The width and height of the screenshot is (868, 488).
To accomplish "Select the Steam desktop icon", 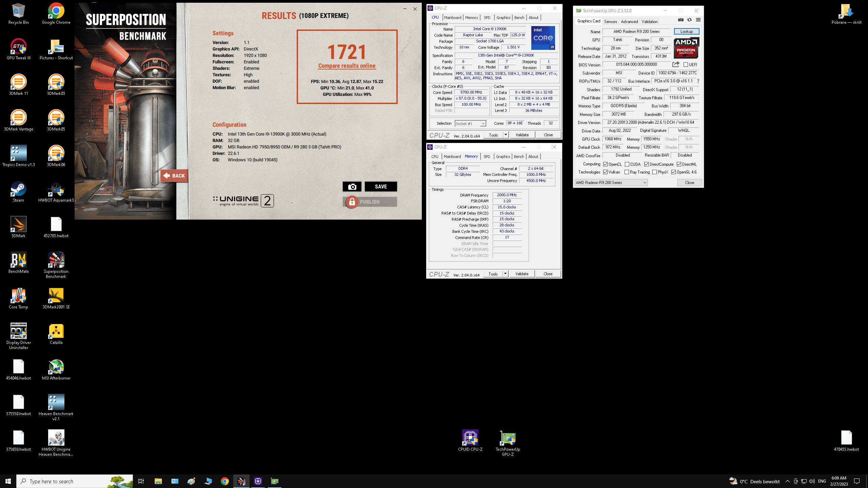I will pyautogui.click(x=19, y=191).
